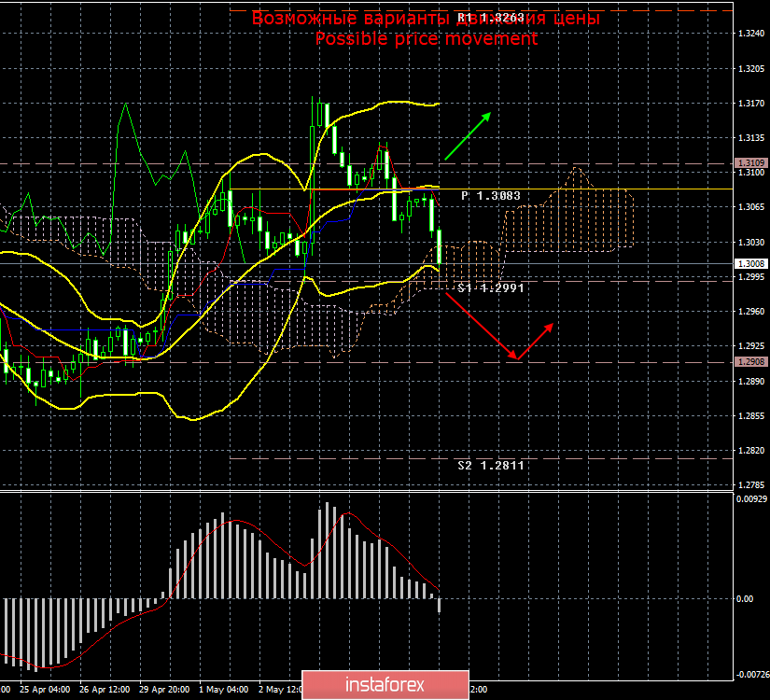Select the highlighted 1.3109 level label
Image resolution: width=770 pixels, height=700 pixels.
(750, 162)
